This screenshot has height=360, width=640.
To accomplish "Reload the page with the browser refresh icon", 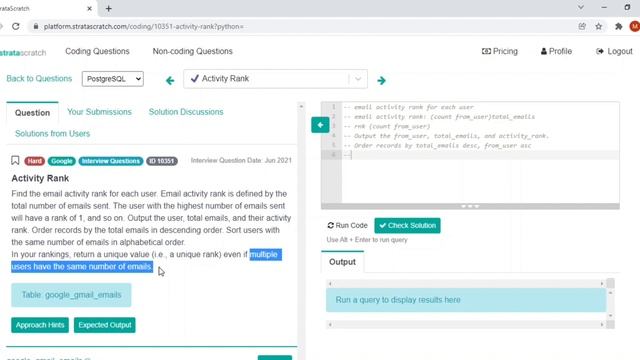I will click(16, 27).
